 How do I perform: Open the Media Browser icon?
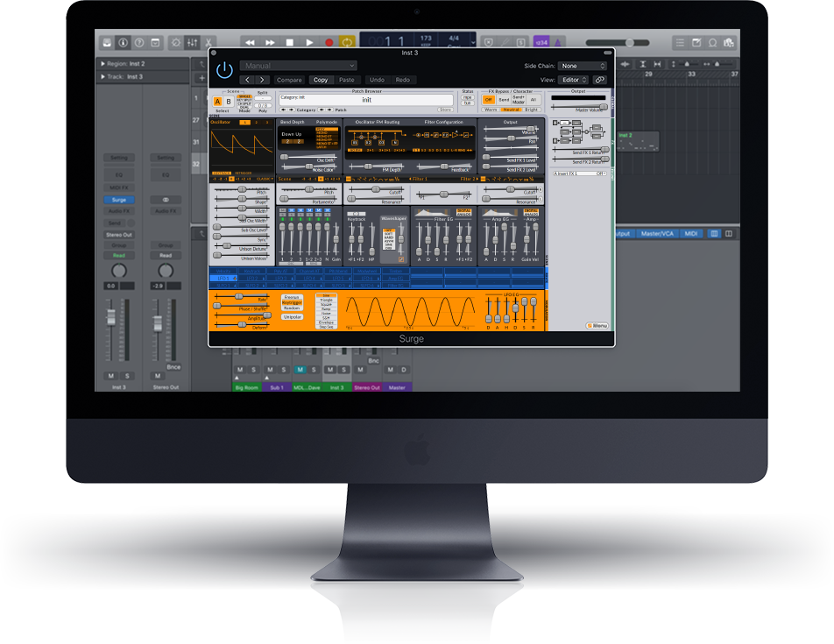(729, 43)
